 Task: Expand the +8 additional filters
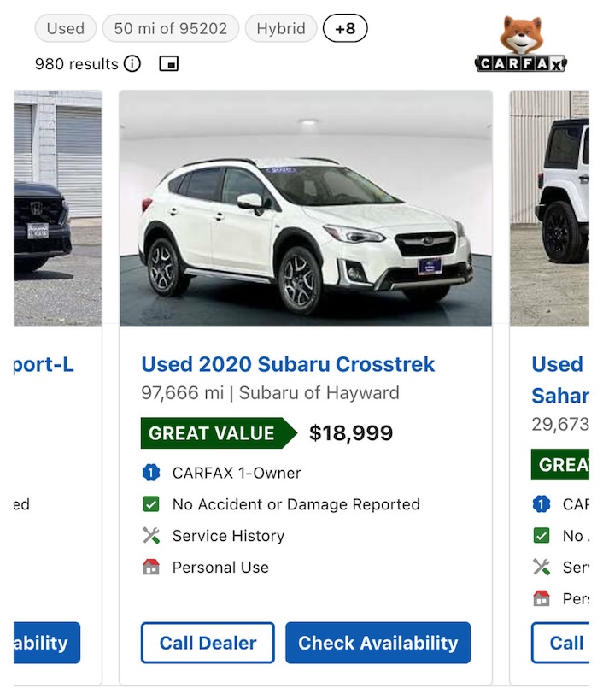345,28
